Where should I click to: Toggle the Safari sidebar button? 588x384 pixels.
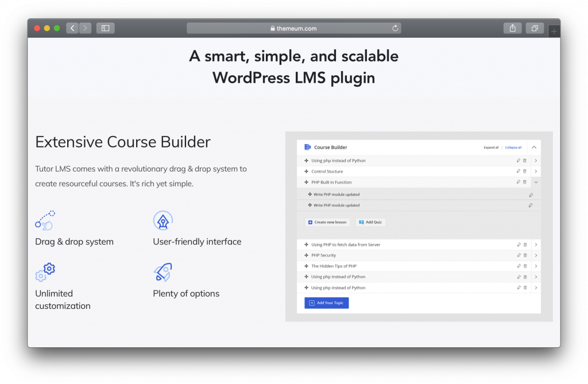pyautogui.click(x=106, y=28)
